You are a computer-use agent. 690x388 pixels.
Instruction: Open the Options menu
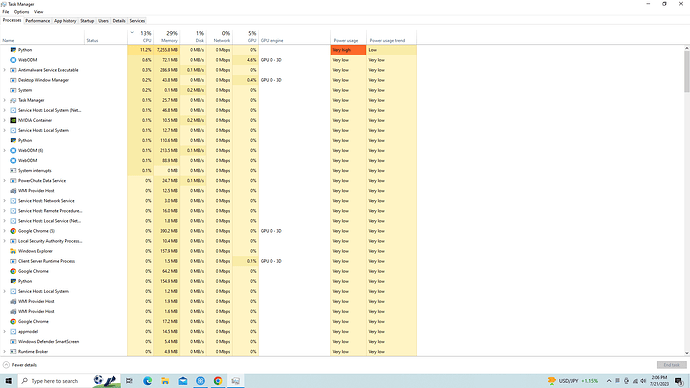[21, 12]
